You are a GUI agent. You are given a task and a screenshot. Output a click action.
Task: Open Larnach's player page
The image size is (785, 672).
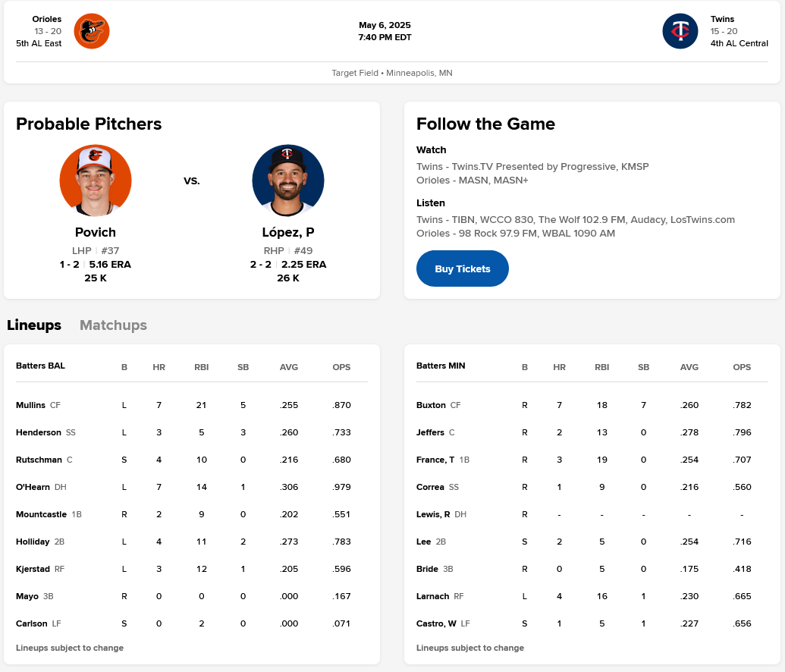click(433, 596)
